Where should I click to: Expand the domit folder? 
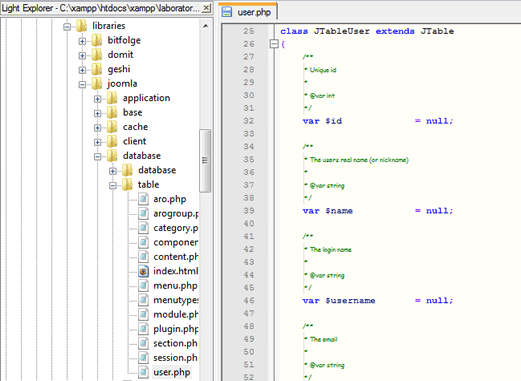click(82, 56)
